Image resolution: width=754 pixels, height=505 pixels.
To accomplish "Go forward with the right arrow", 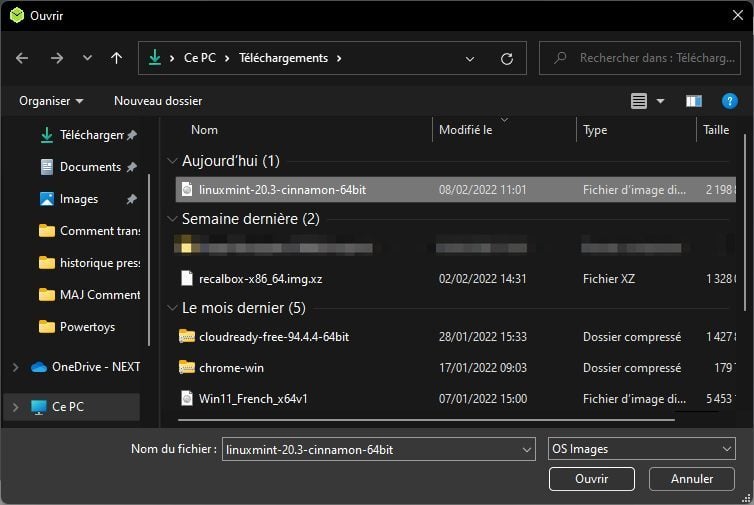I will [x=57, y=58].
